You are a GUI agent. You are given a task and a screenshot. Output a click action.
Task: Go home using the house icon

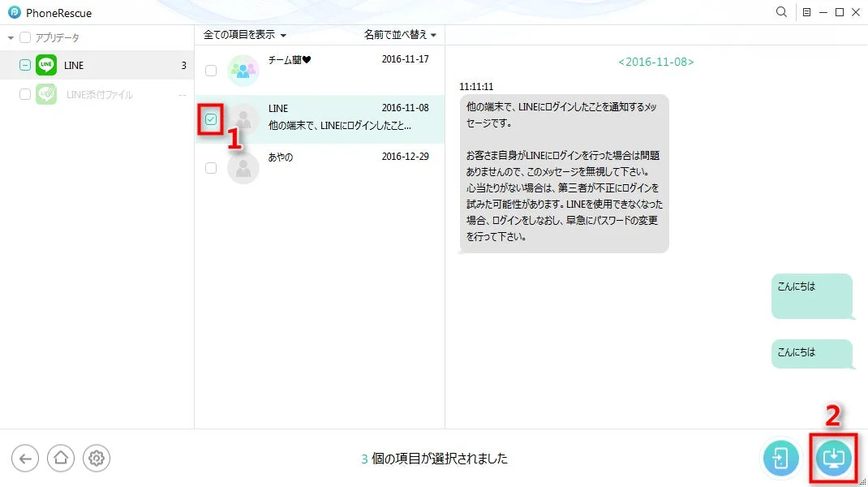(x=60, y=458)
